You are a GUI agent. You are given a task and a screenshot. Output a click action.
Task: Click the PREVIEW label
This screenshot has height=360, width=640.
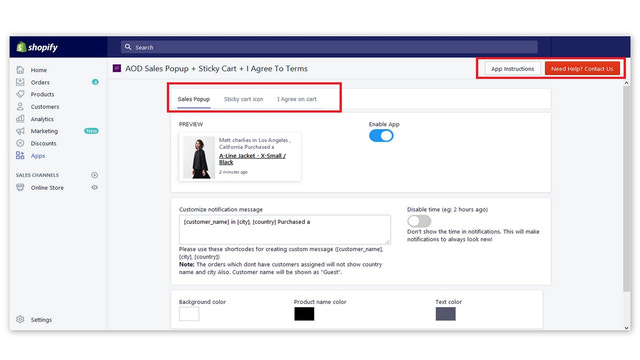[x=191, y=124]
